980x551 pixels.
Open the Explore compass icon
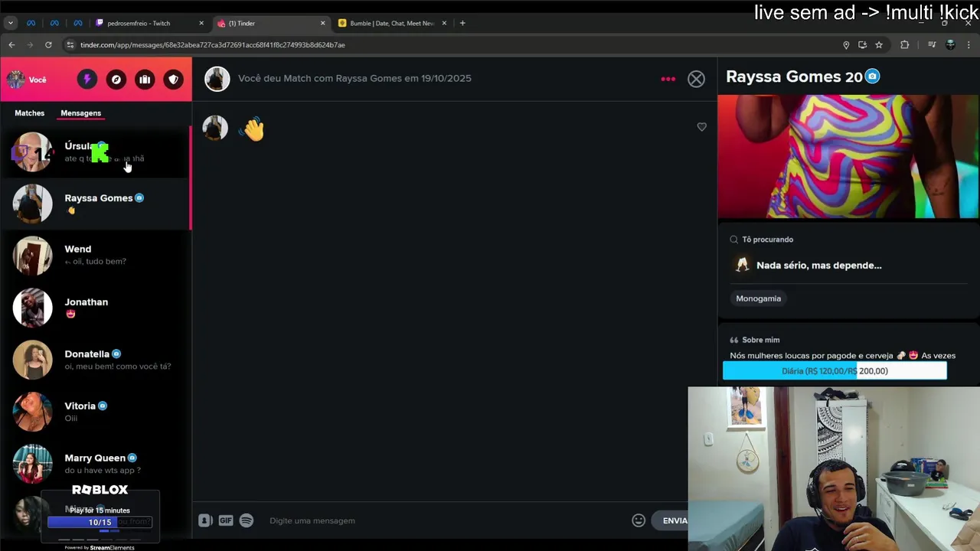tap(116, 80)
